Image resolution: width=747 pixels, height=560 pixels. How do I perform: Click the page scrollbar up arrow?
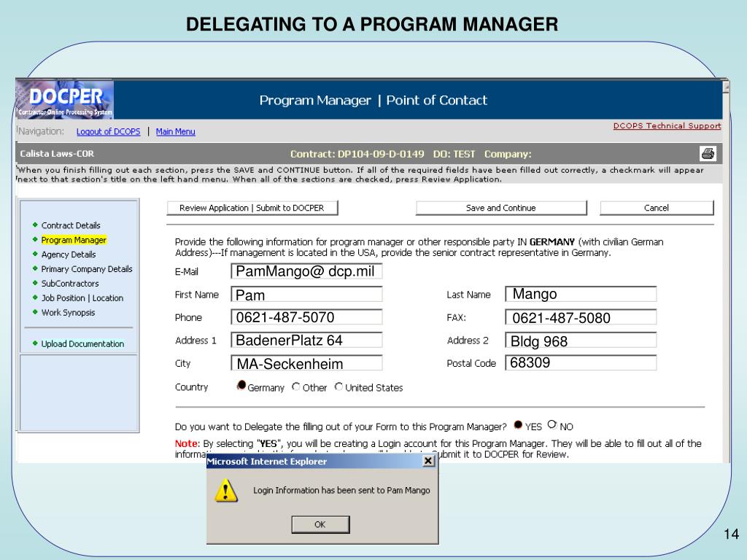coord(726,86)
